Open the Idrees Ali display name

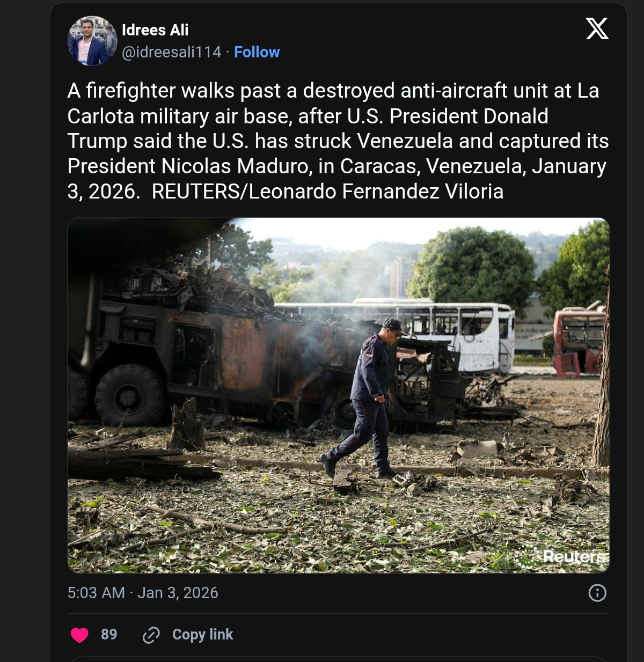tap(155, 30)
